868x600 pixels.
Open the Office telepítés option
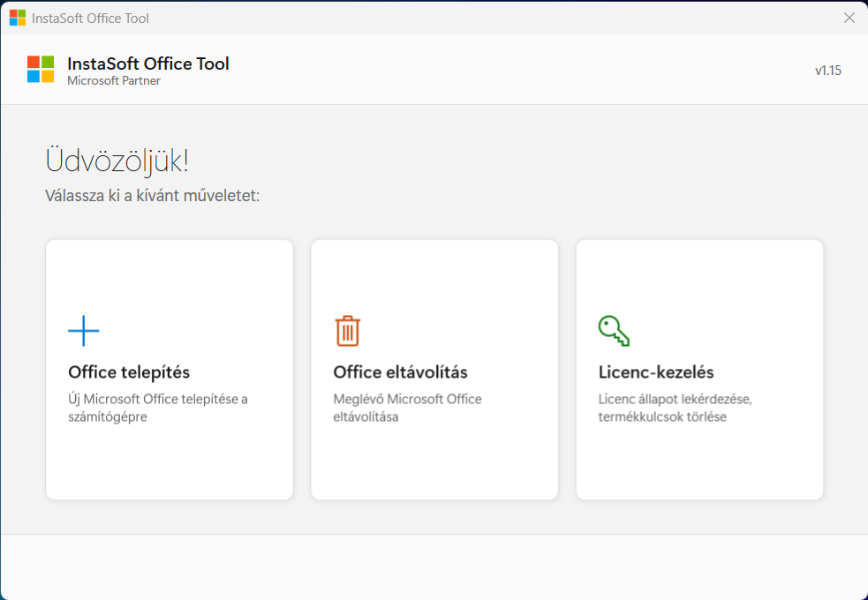pyautogui.click(x=129, y=372)
